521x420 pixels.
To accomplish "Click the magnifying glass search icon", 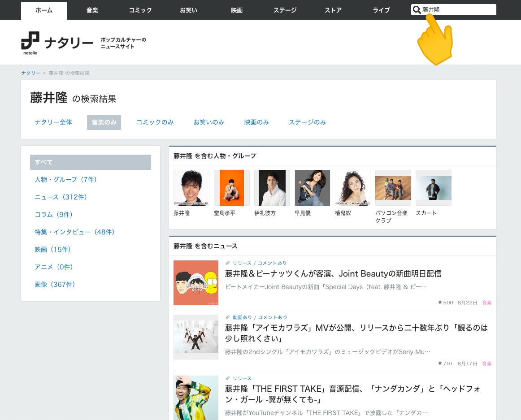I will 417,10.
